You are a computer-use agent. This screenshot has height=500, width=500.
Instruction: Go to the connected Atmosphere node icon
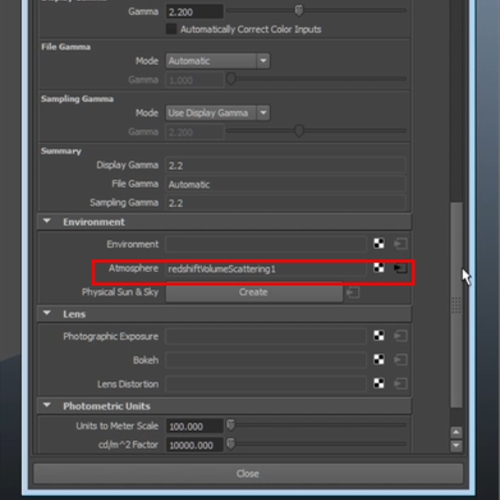coord(400,268)
